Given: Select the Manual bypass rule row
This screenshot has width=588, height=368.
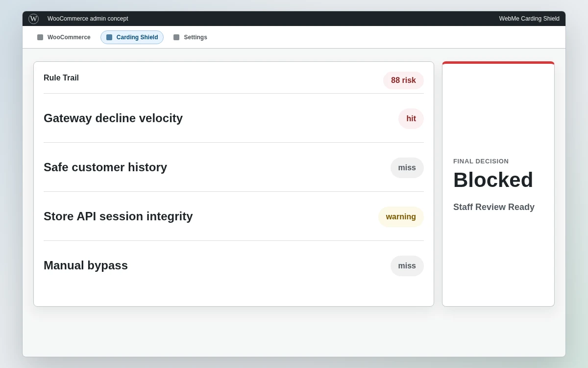Looking at the screenshot, I should [x=234, y=265].
